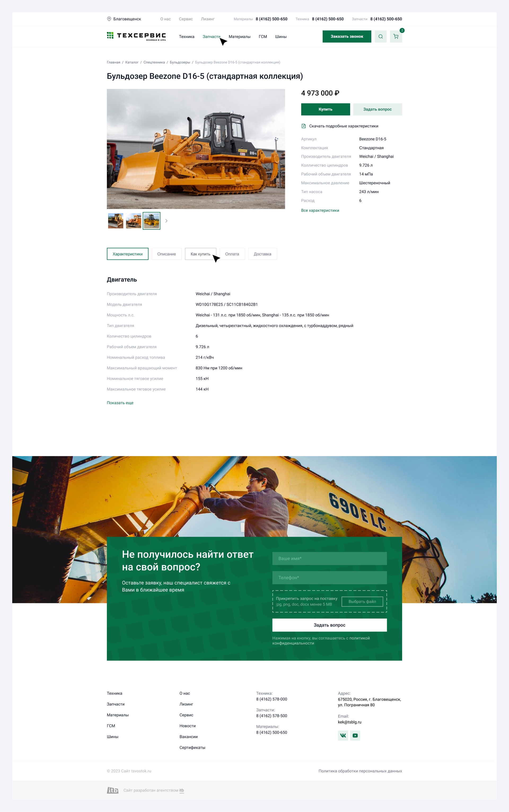The image size is (509, 812).
Task: Select the Благовещенск city selector
Action: pos(124,19)
